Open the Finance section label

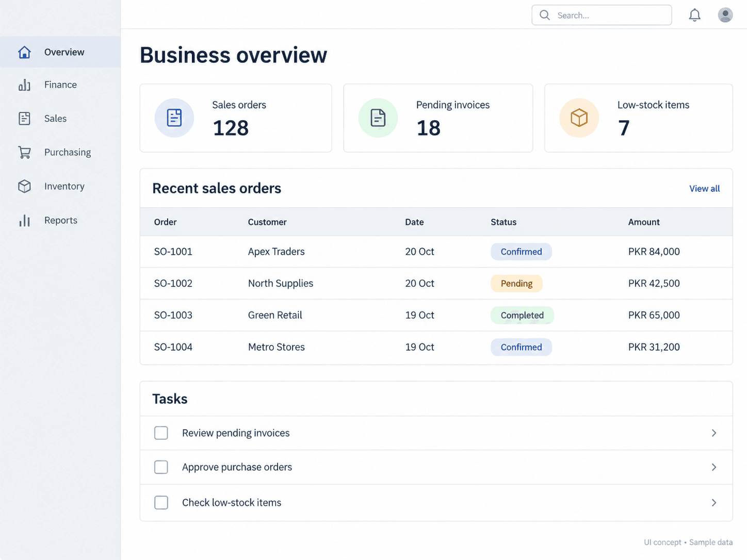pyautogui.click(x=60, y=85)
